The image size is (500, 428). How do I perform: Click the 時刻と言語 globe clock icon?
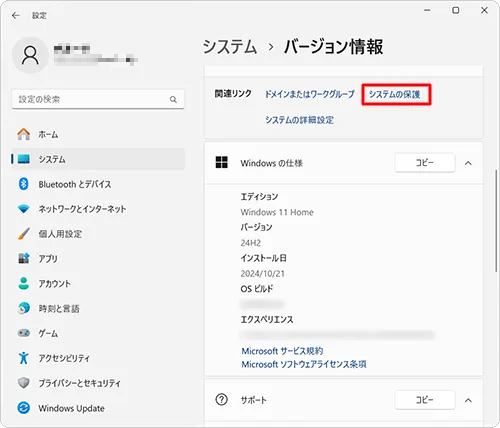(x=23, y=308)
